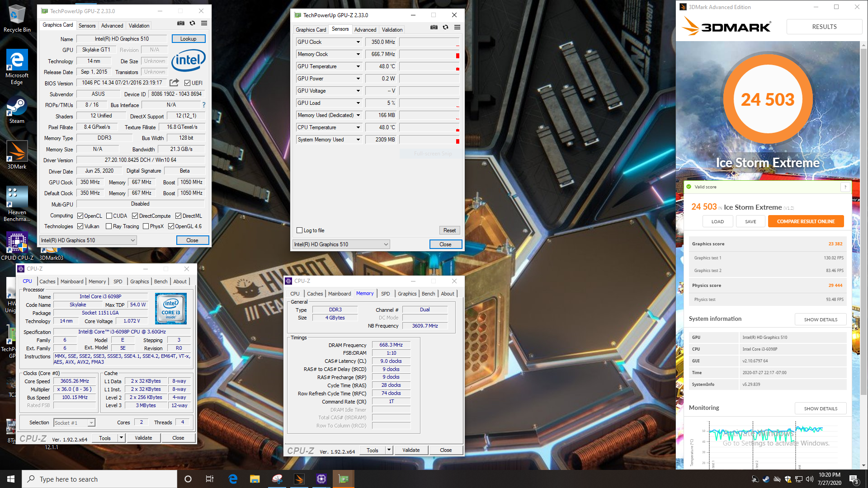Toggle the Vulkan checkbox
The image size is (868, 488).
coord(80,226)
